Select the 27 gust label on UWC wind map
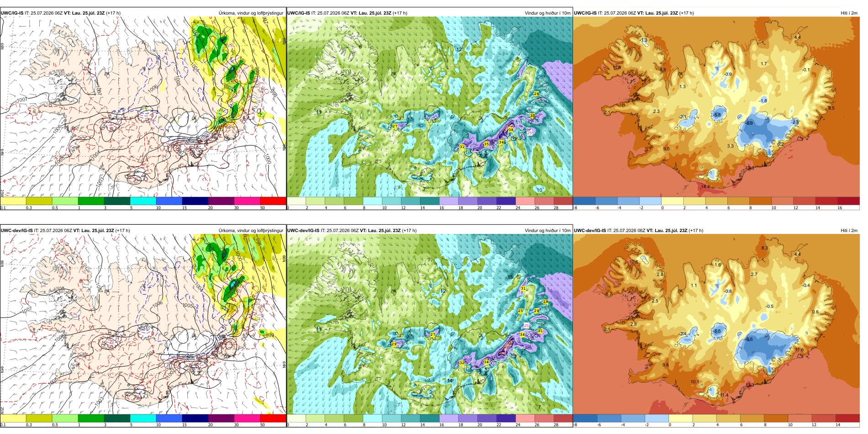The height and width of the screenshot is (434, 868). [395, 126]
